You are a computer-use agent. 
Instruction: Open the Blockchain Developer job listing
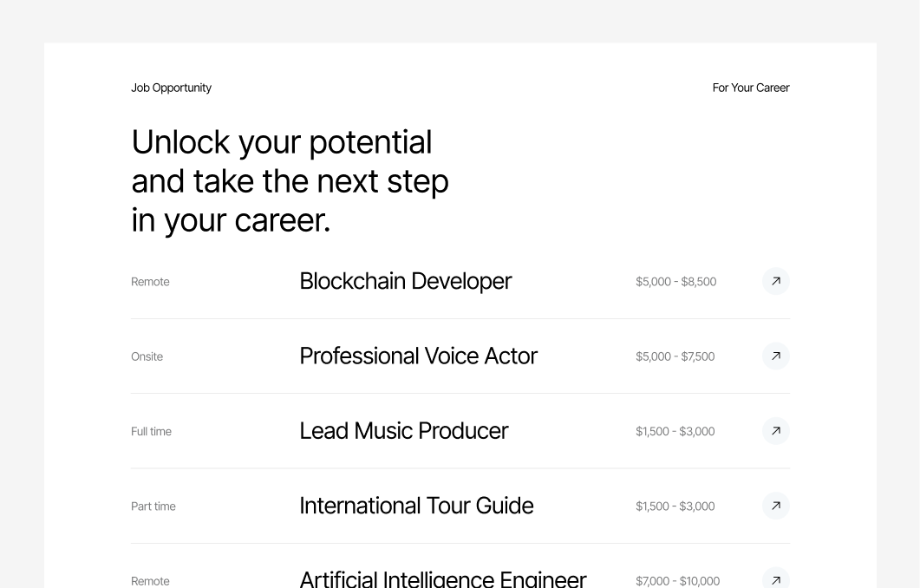point(405,281)
